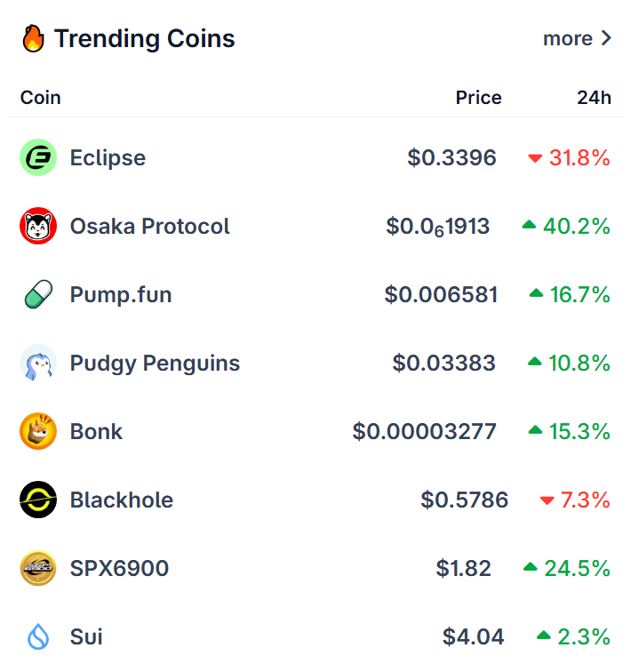Click the Price column header
The image size is (631, 672).
pyautogui.click(x=478, y=98)
